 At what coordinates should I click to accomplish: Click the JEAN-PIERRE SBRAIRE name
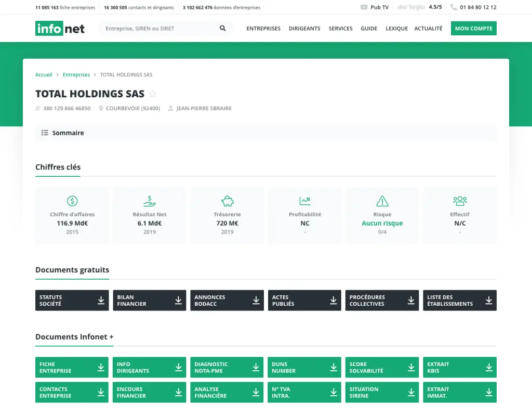[x=204, y=108]
